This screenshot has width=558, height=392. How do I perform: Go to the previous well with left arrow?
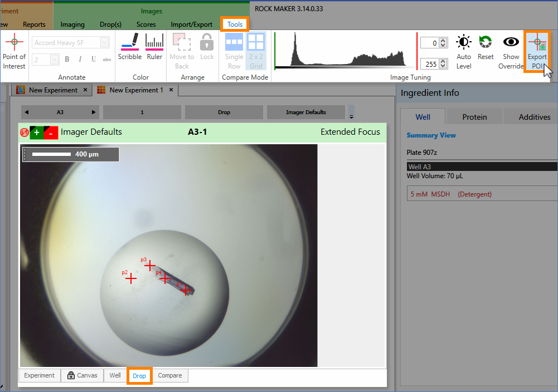tap(26, 112)
